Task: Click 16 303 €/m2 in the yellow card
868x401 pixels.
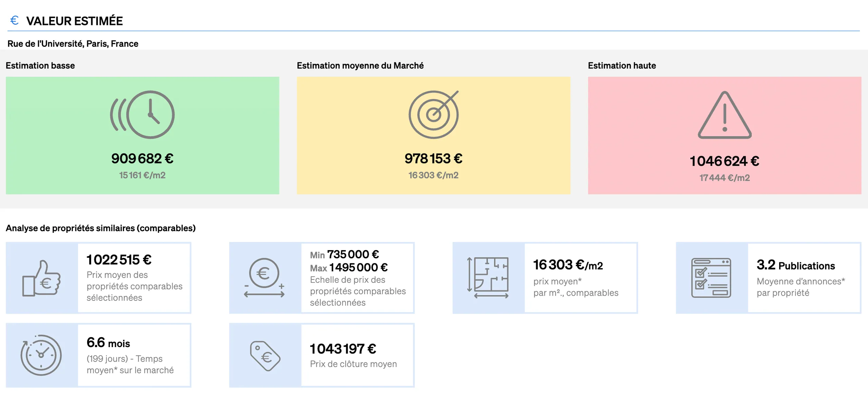Action: point(433,175)
